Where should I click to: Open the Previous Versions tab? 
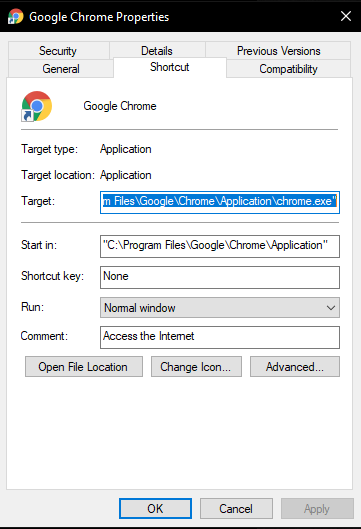(x=278, y=51)
